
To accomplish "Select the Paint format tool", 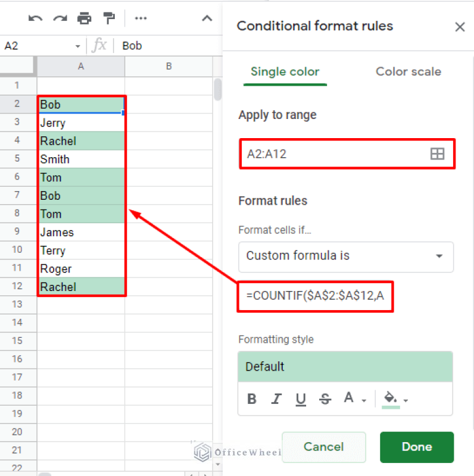I will 109,18.
